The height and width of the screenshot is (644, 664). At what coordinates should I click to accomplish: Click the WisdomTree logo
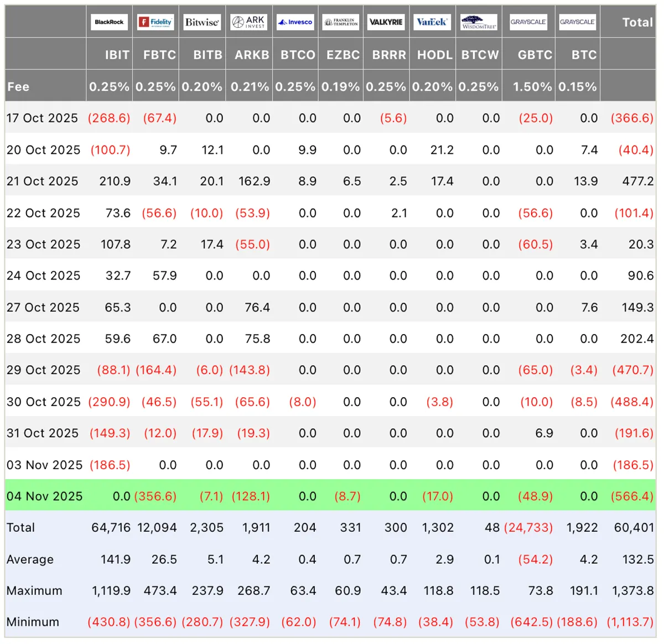point(479,22)
